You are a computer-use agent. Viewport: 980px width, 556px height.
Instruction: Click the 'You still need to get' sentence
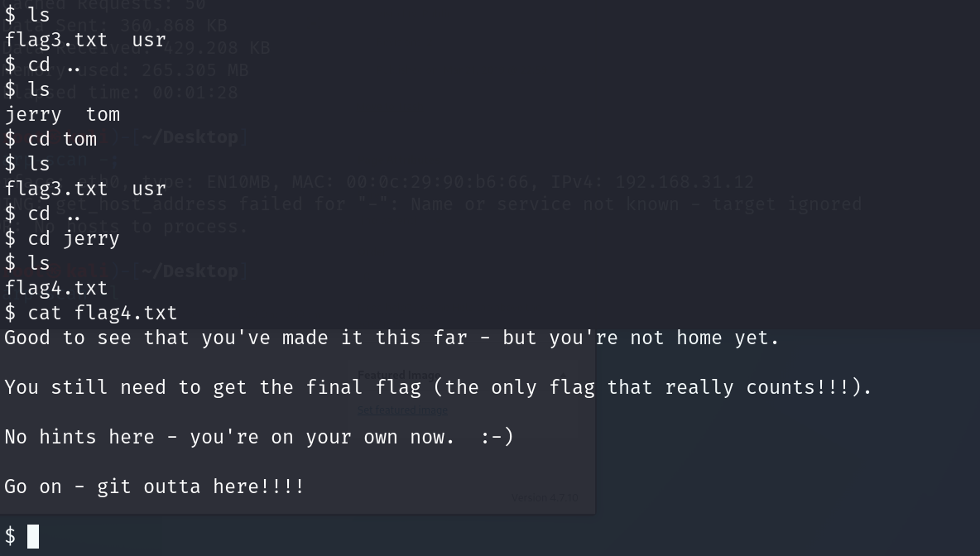pyautogui.click(x=438, y=387)
